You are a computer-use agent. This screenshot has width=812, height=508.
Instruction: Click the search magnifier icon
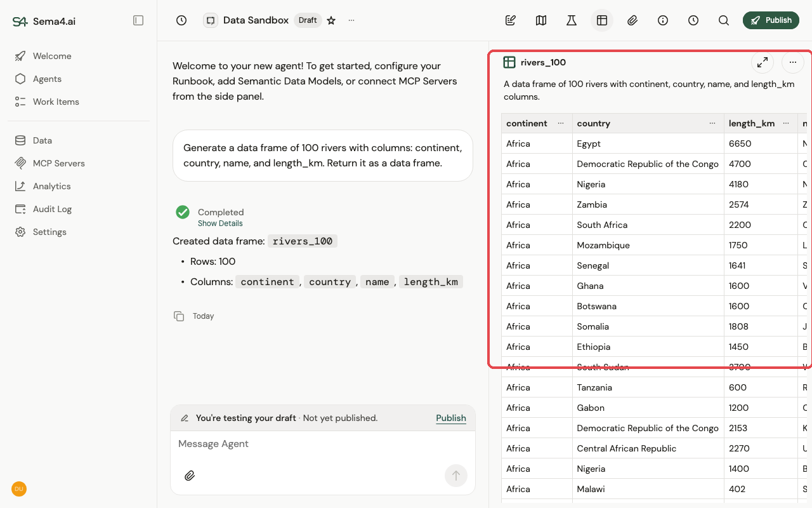click(724, 20)
